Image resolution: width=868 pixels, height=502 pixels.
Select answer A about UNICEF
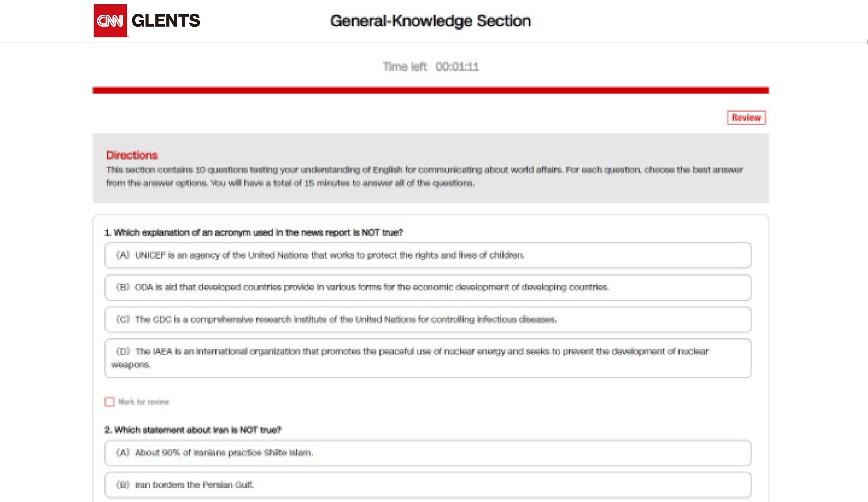pyautogui.click(x=427, y=255)
